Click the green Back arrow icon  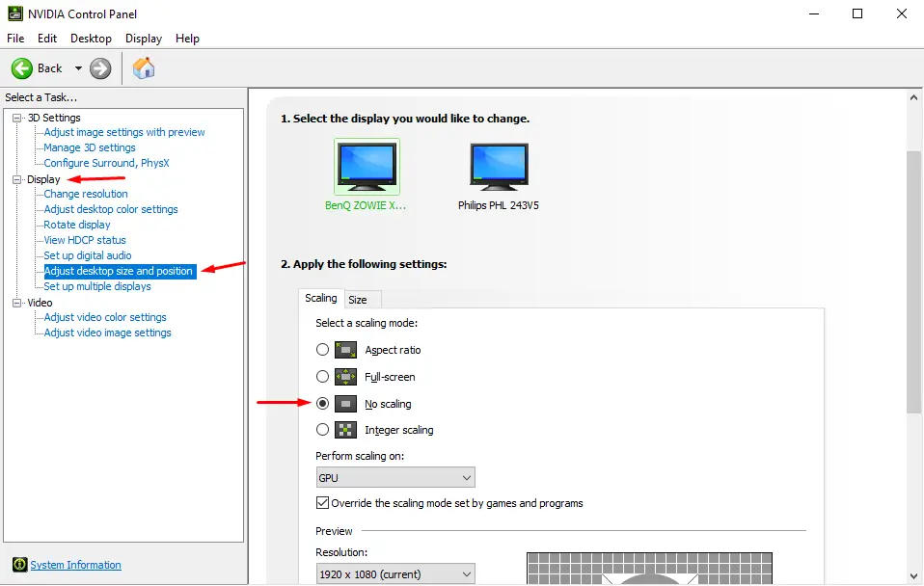coord(22,68)
